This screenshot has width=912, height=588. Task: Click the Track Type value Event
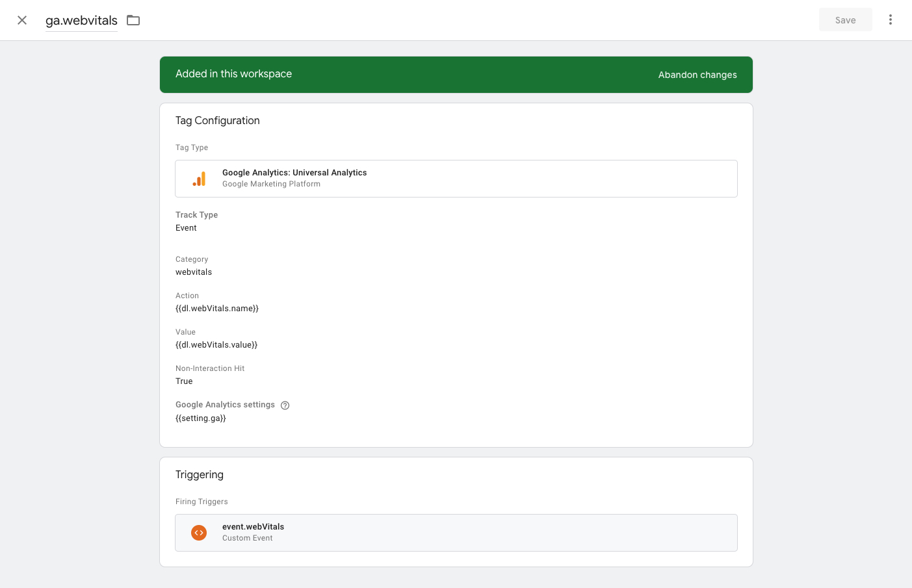point(186,228)
